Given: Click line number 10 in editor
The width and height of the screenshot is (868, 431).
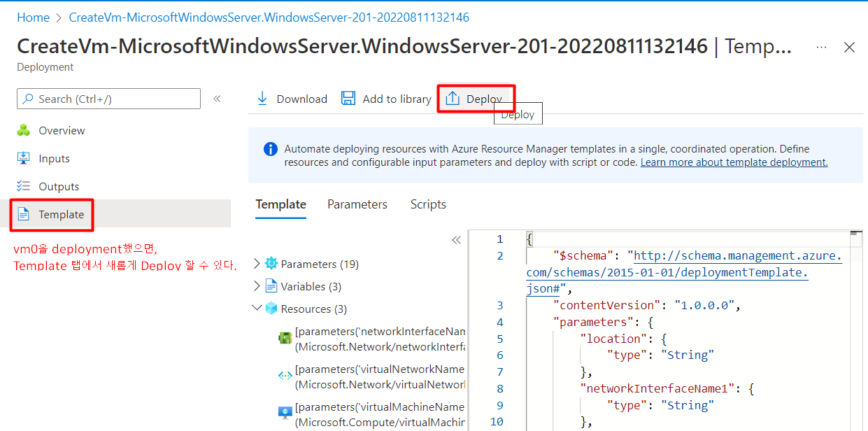Looking at the screenshot, I should [x=497, y=421].
